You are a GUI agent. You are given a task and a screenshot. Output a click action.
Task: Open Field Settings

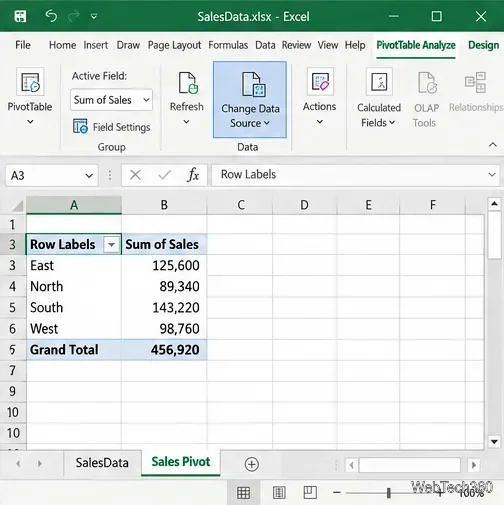pyautogui.click(x=112, y=127)
